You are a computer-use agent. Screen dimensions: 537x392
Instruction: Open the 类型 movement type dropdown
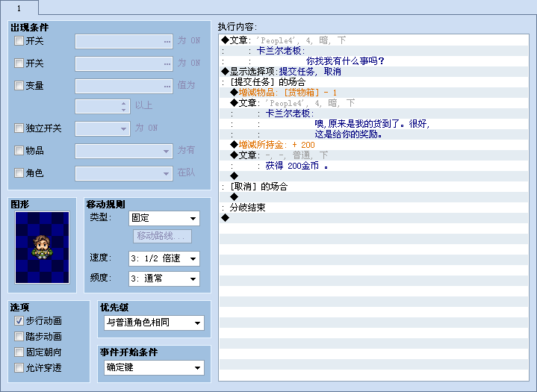(164, 219)
